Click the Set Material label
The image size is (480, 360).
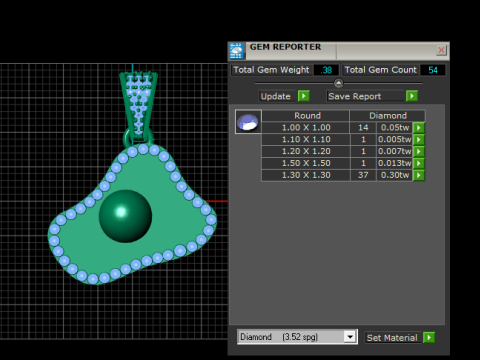(x=392, y=338)
